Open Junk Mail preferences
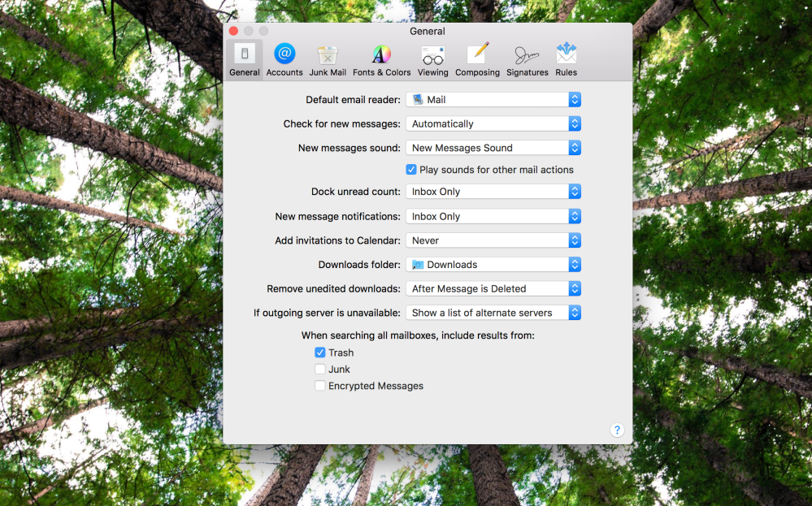The width and height of the screenshot is (812, 506). click(x=328, y=60)
